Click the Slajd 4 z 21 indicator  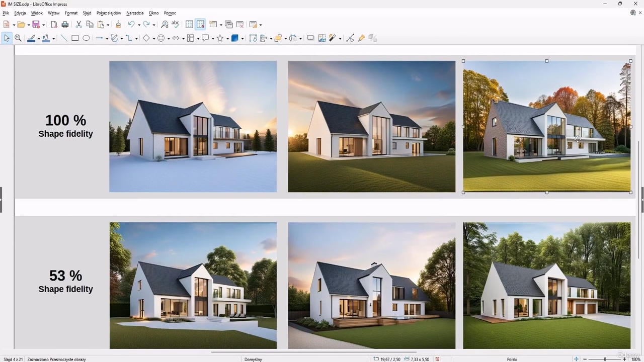[13, 359]
